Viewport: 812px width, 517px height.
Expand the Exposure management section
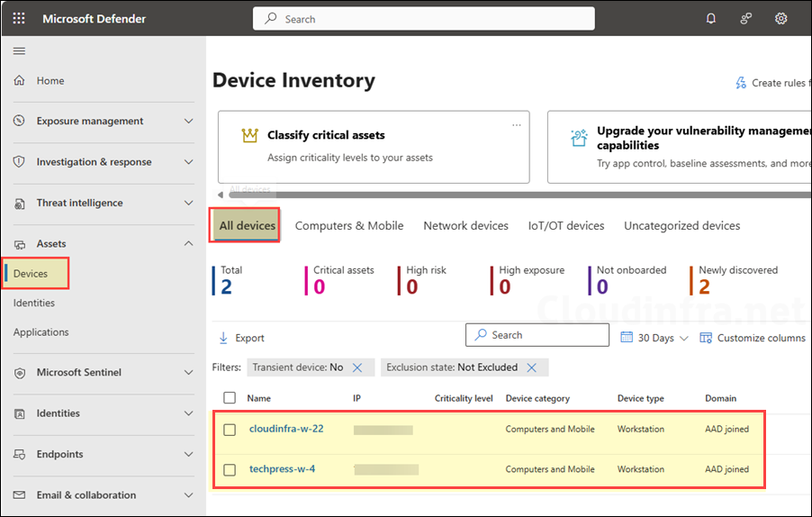coord(188,121)
